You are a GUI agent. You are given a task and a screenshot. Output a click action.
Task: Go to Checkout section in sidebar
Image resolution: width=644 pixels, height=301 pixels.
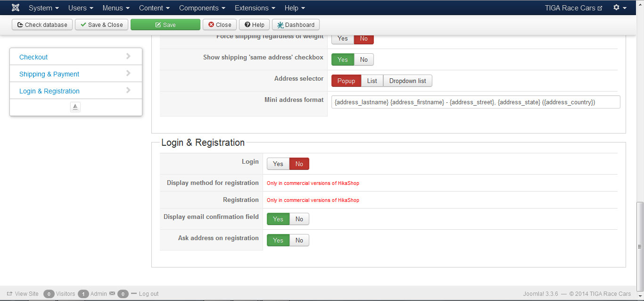pyautogui.click(x=33, y=57)
